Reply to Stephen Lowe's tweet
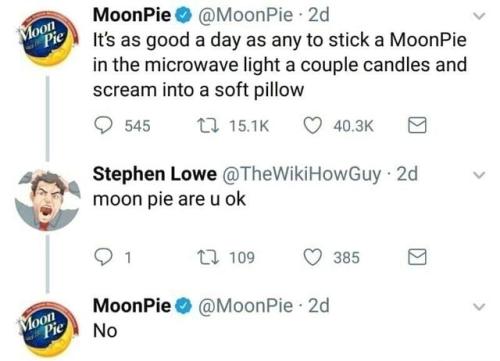The image size is (500, 361). click(104, 257)
